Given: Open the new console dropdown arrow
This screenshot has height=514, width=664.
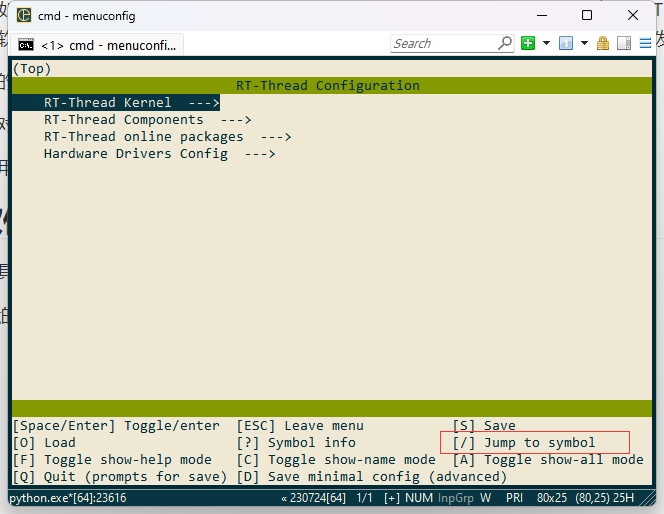Looking at the screenshot, I should 546,43.
